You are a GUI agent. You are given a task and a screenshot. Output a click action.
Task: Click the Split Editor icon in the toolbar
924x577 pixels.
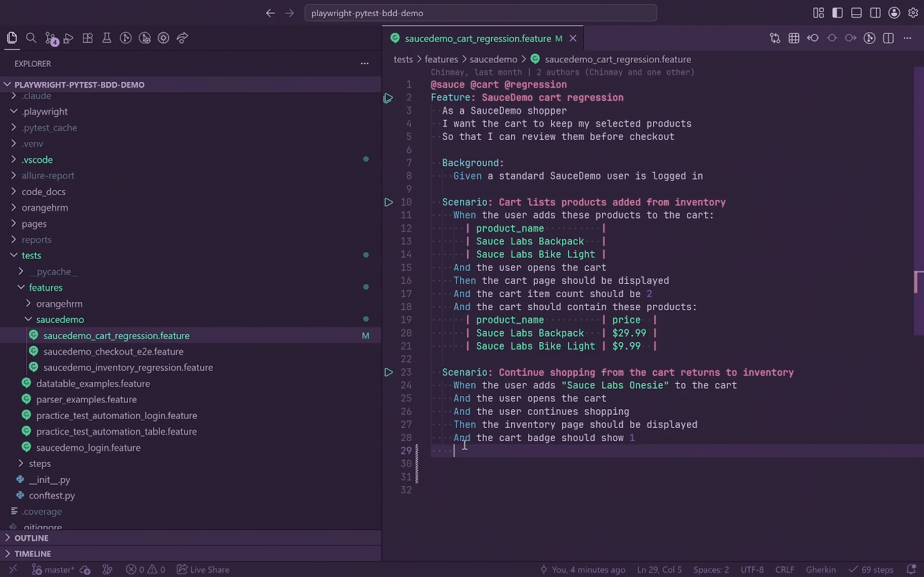point(888,38)
